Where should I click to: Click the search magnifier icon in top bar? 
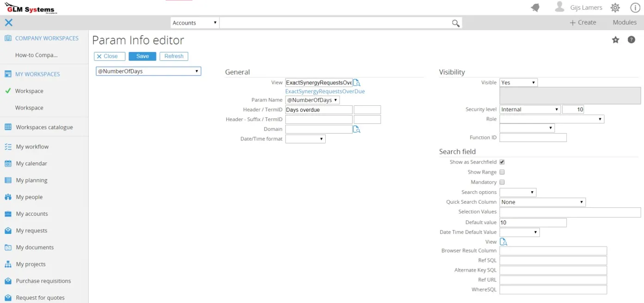pyautogui.click(x=456, y=23)
